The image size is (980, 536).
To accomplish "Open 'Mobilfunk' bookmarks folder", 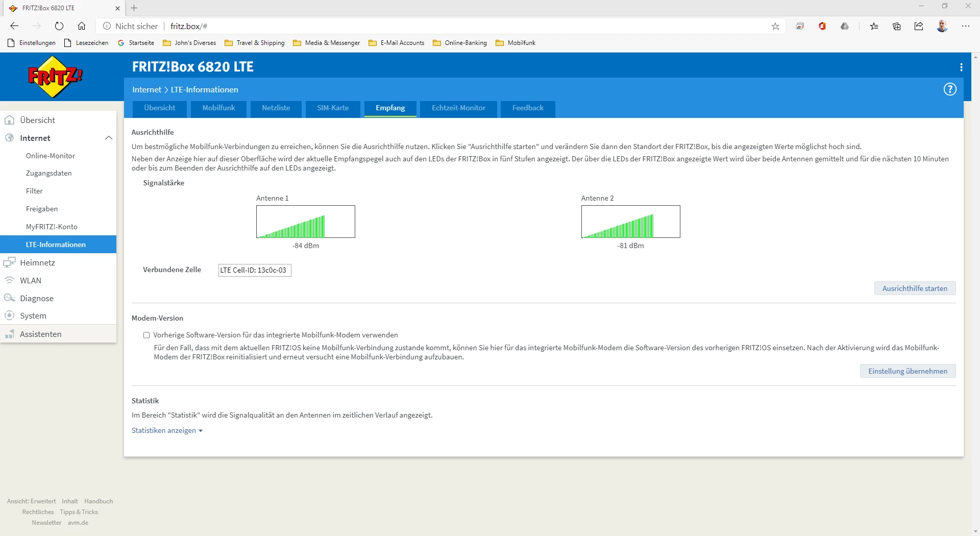I will point(516,43).
